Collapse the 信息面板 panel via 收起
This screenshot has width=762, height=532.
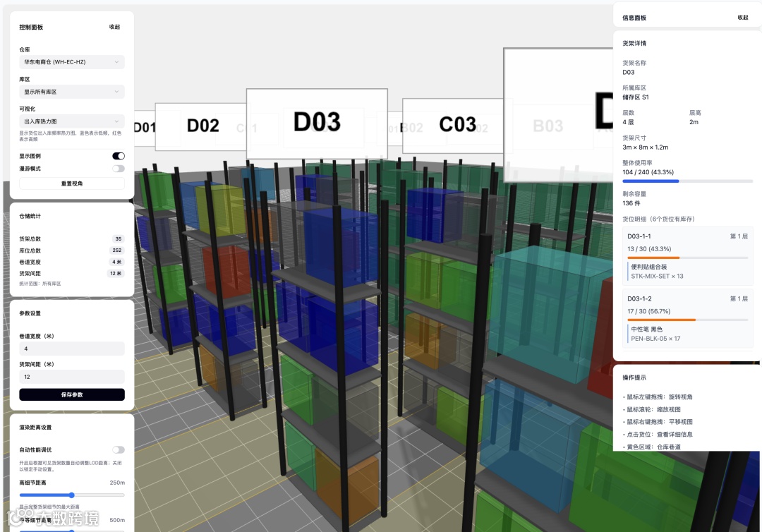point(742,18)
